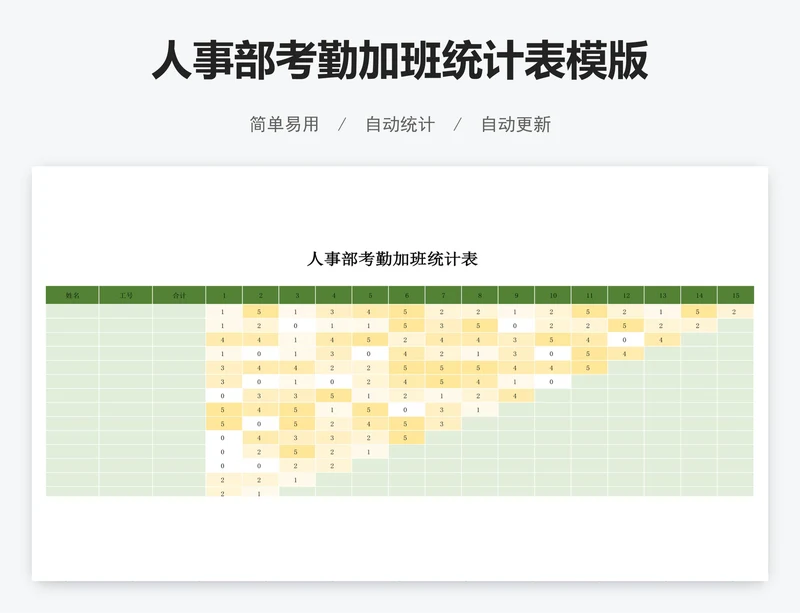Select the 简单易用 subtitle text
Image resolution: width=800 pixels, height=613 pixels.
284,125
